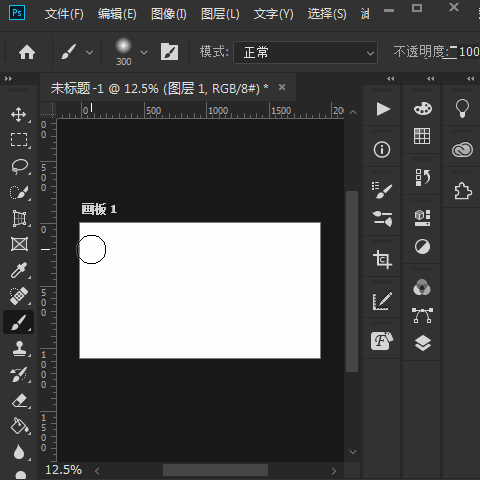
Task: Select the History Brush tool
Action: point(19,375)
